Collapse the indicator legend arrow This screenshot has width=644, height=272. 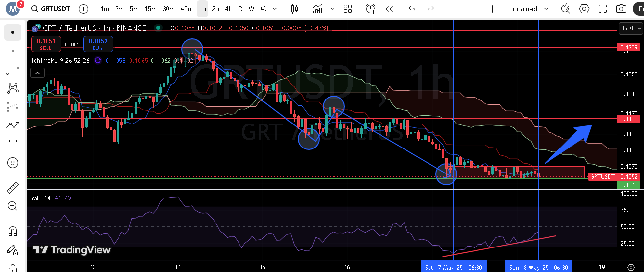click(37, 73)
